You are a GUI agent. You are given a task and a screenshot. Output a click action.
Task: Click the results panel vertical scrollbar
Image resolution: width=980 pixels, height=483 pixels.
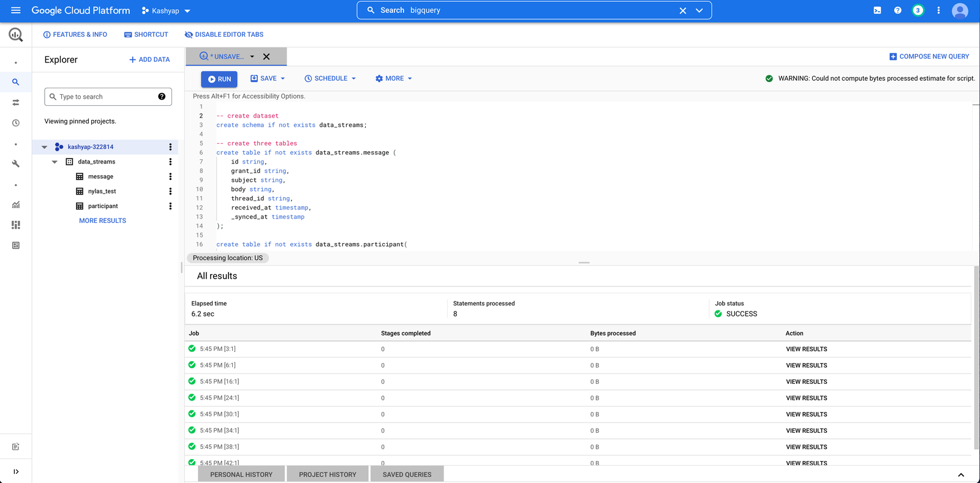coord(976,358)
